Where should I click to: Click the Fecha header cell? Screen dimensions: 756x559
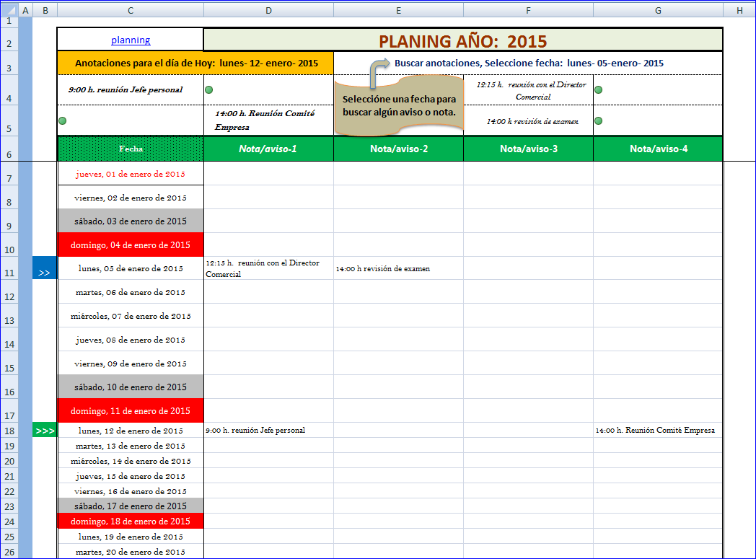point(131,149)
